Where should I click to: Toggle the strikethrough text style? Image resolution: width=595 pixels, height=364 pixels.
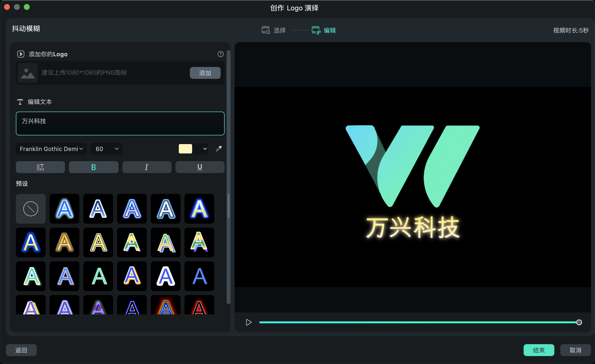pyautogui.click(x=41, y=166)
